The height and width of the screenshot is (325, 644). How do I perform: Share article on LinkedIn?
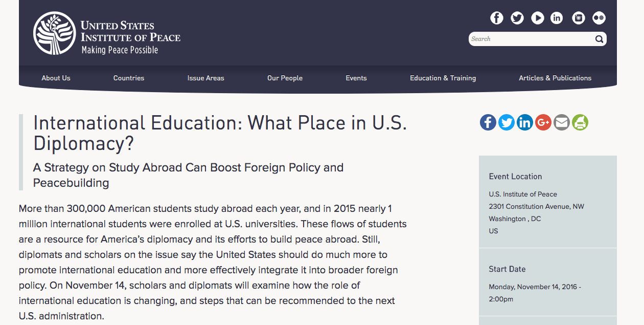click(525, 122)
